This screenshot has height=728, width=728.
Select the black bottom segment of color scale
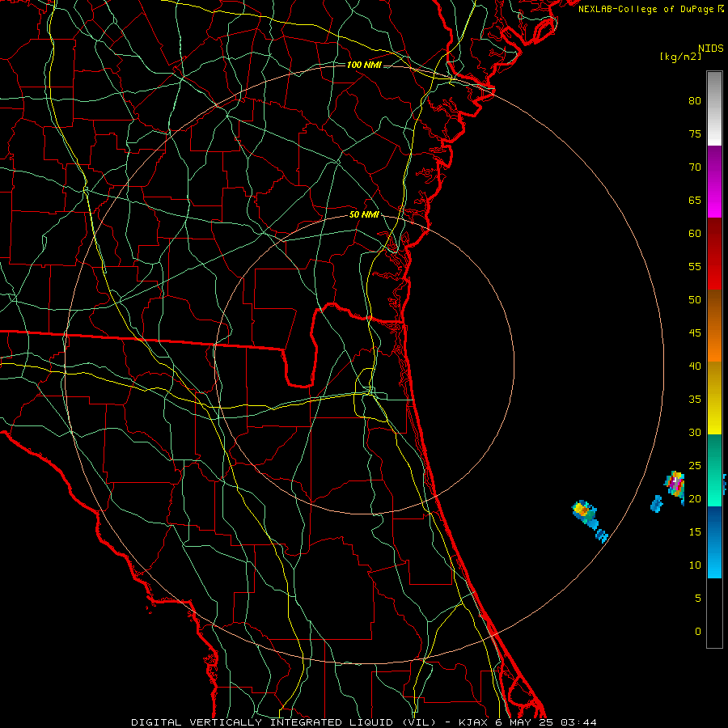[714, 613]
